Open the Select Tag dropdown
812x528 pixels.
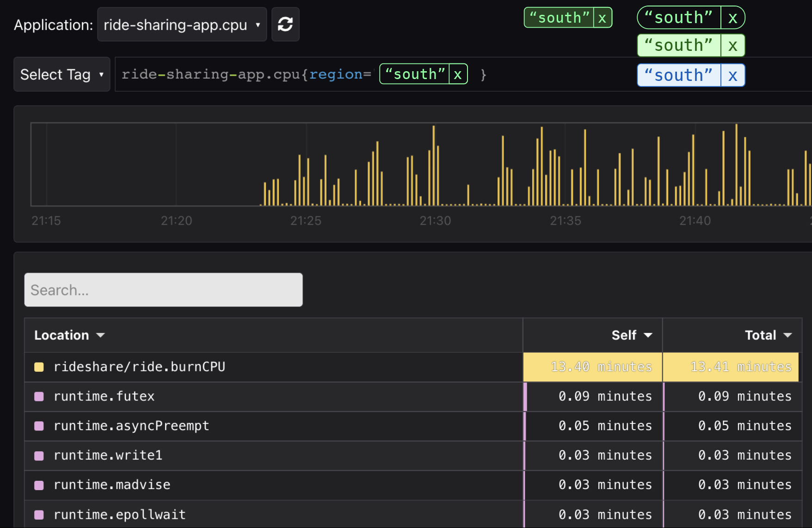(62, 74)
